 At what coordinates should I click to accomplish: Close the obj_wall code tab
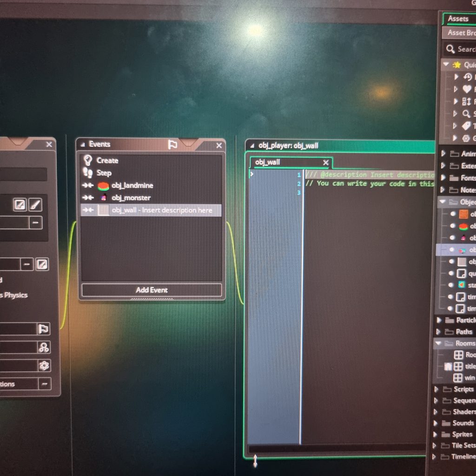click(x=325, y=163)
